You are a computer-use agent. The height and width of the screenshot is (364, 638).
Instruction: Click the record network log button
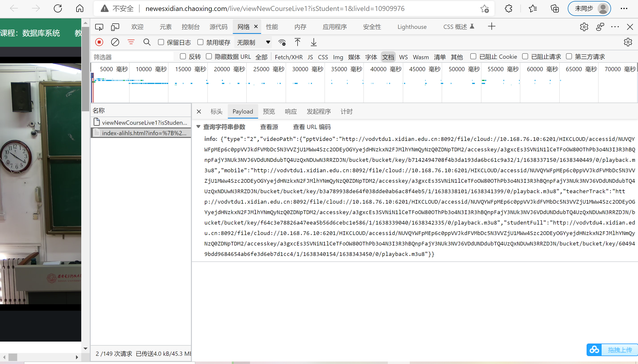click(99, 42)
